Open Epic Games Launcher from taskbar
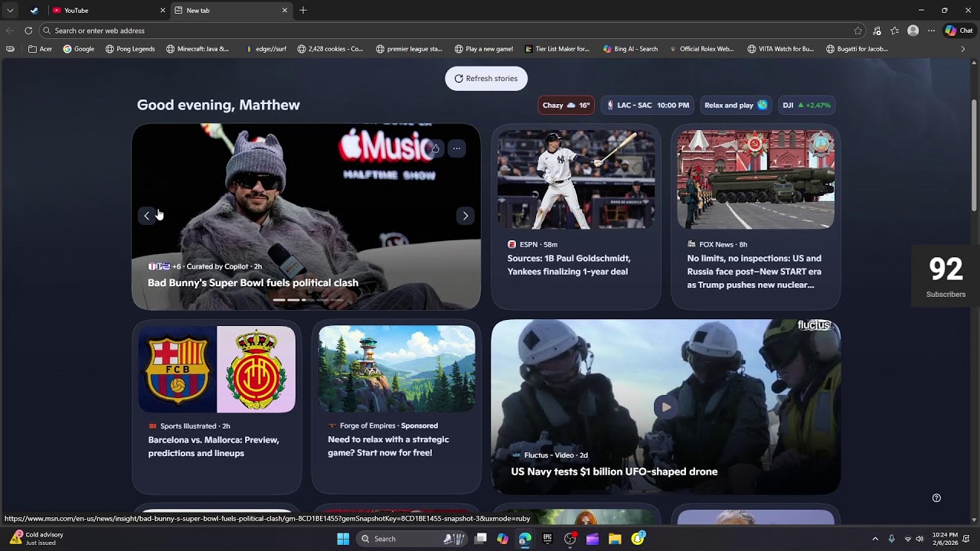The height and width of the screenshot is (551, 980). pos(547,539)
